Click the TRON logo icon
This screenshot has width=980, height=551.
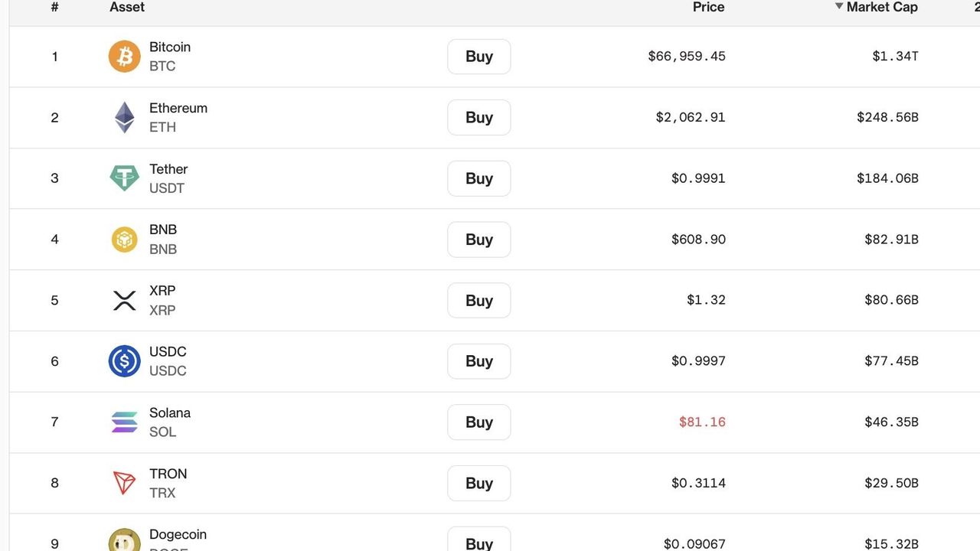point(124,483)
